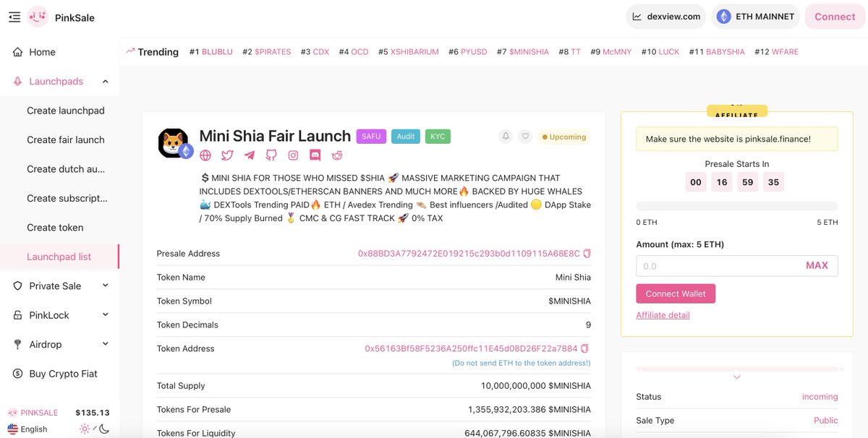
Task: Open language selector showing English
Action: (27, 429)
